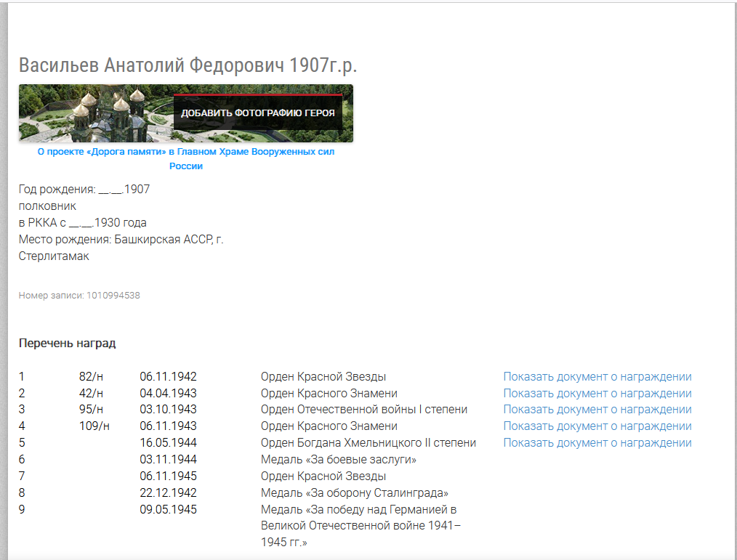Click the 'Перечень наград' section heading
Screen dimensions: 737x560
[67, 344]
